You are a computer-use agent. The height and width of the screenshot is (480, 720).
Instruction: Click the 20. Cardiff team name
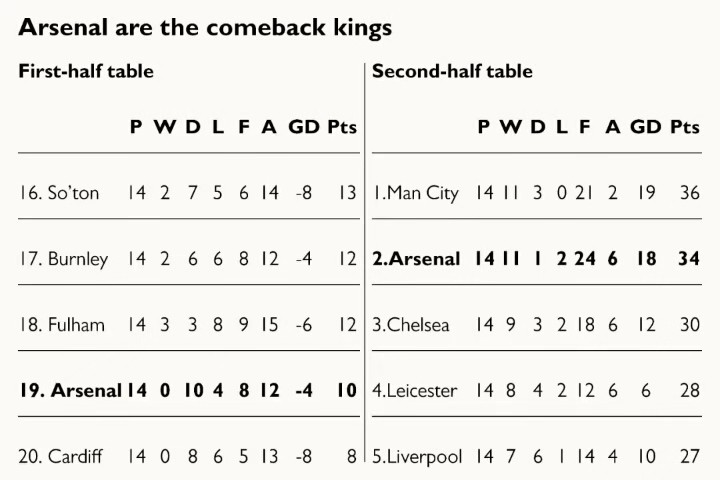[x=60, y=457]
